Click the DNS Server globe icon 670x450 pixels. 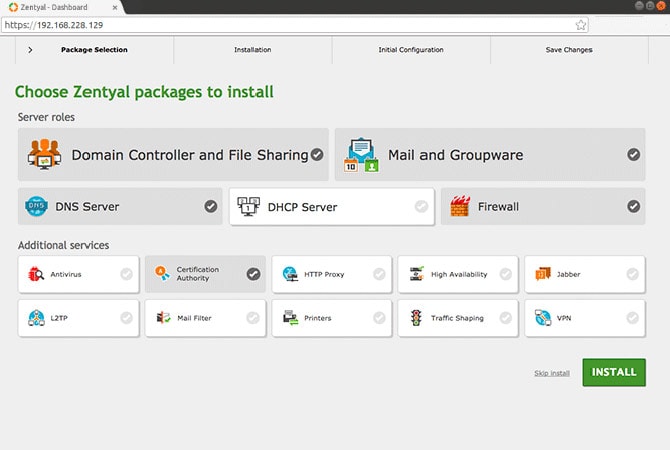(x=36, y=206)
